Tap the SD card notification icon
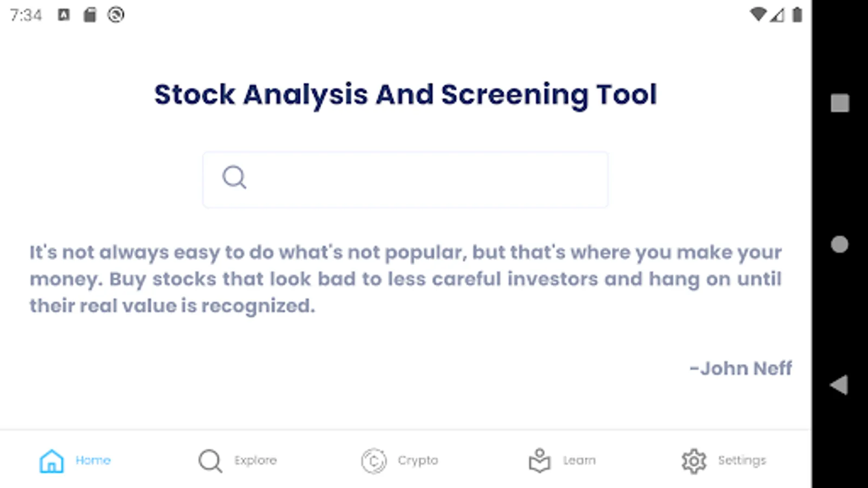Viewport: 868px width, 488px height. tap(90, 15)
